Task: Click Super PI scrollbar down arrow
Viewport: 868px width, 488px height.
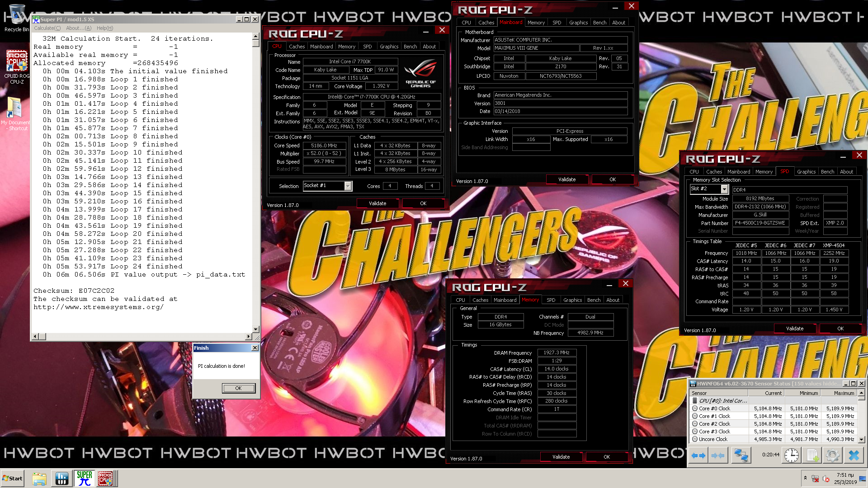Action: click(x=255, y=329)
